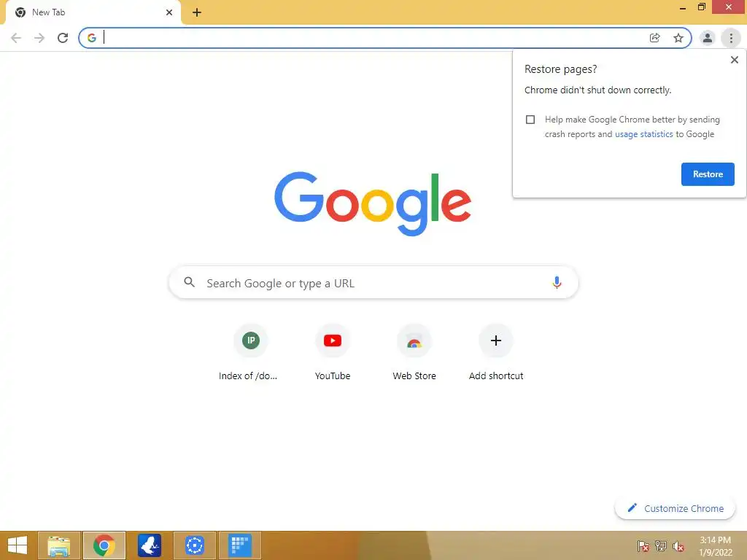Click the Action Center flag tray icon
Viewport: 747px width, 560px height.
(x=643, y=546)
